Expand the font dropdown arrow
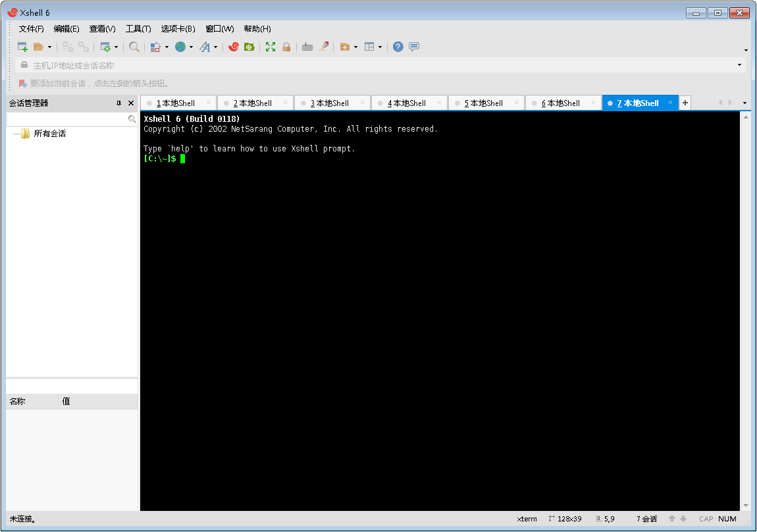This screenshot has width=757, height=532. point(215,47)
